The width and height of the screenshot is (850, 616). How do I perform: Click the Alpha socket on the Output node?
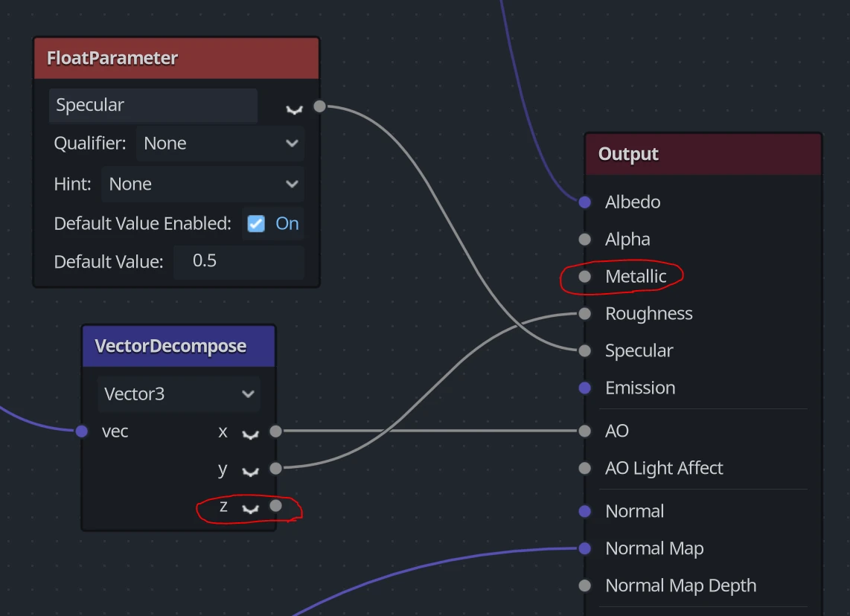tap(584, 239)
